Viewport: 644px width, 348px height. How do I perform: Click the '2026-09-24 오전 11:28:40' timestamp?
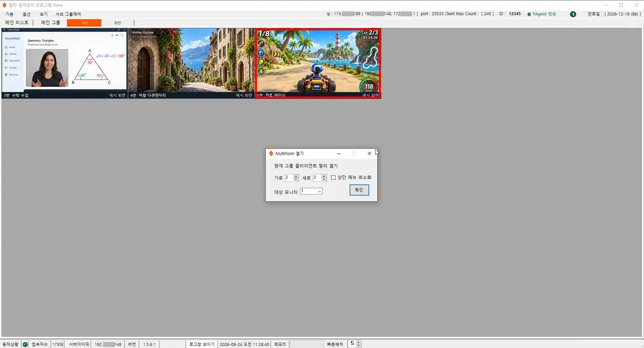click(x=245, y=344)
